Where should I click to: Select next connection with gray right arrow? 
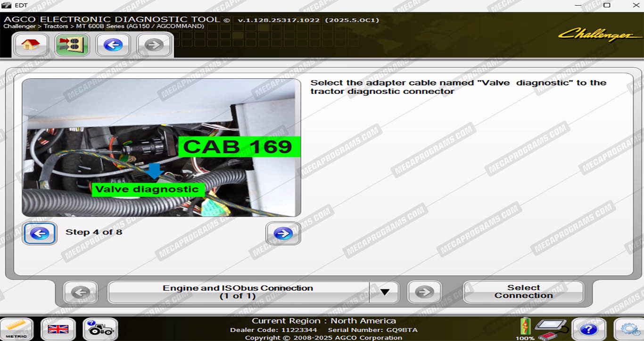coord(424,292)
